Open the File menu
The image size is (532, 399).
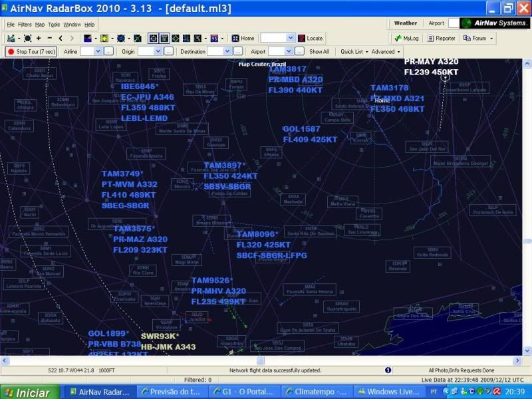pos(11,25)
